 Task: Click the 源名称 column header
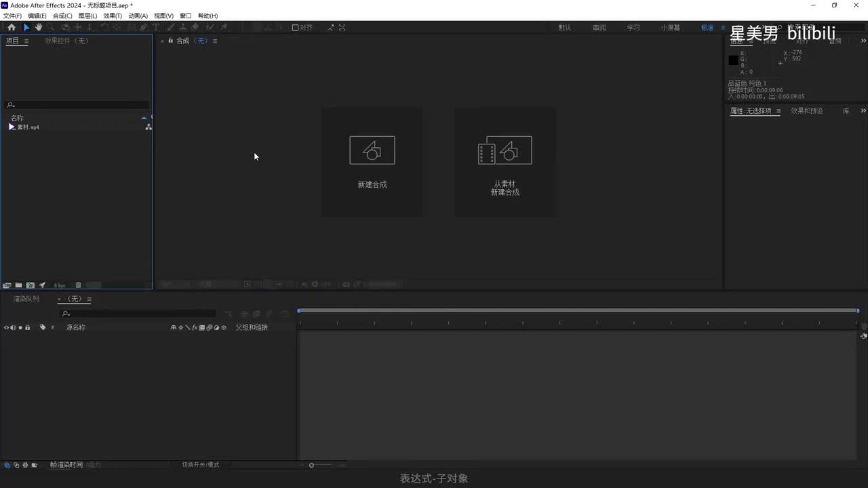(x=76, y=327)
